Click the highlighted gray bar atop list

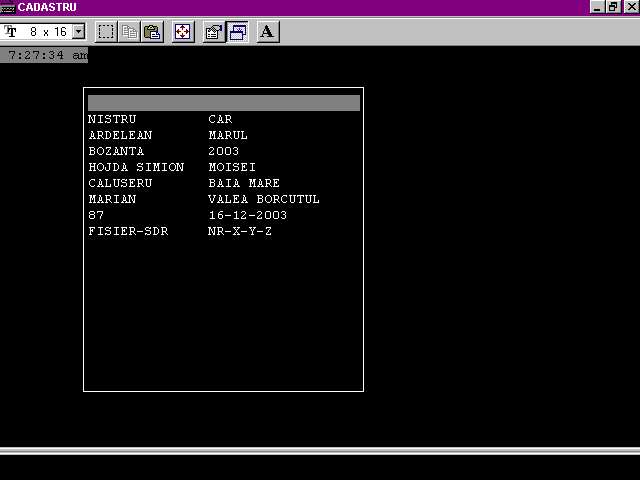pyautogui.click(x=223, y=103)
